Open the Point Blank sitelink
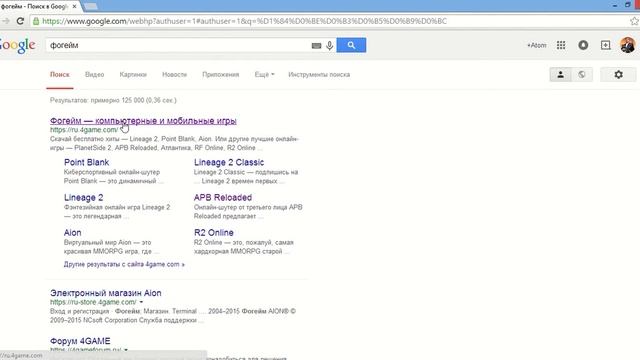Image resolution: width=640 pixels, height=360 pixels. click(x=86, y=162)
